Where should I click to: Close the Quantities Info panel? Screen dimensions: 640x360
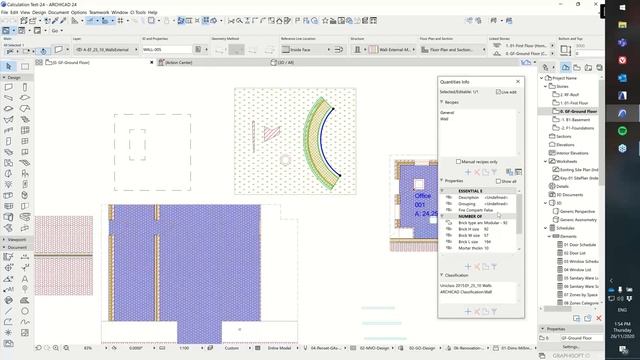(518, 82)
